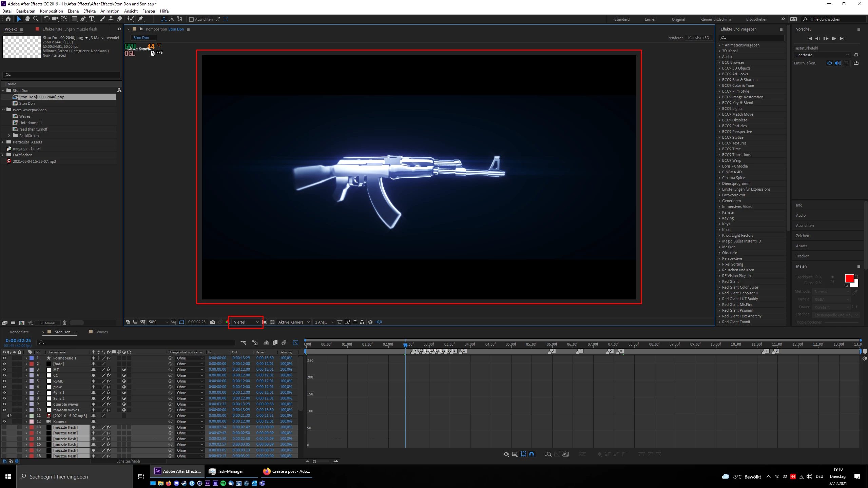Toggle visibility of the Kamera layer

pos(4,421)
